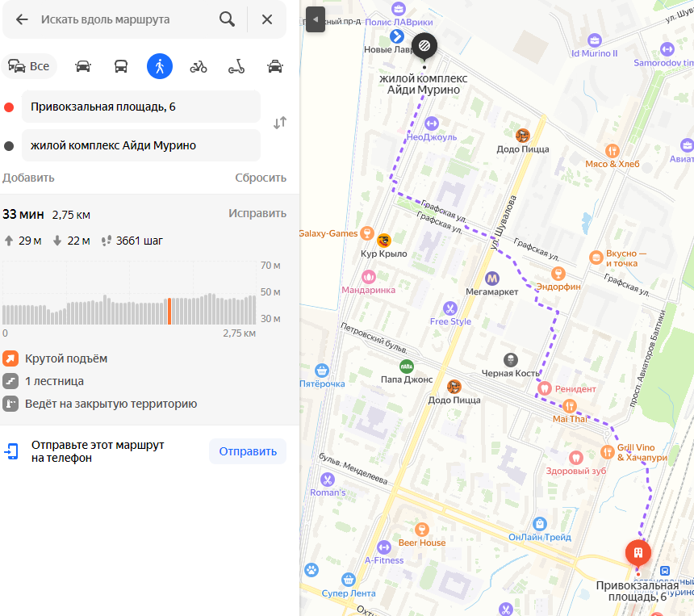694x616 pixels.
Task: Click 'Добавить' to add a waypoint
Action: (28, 178)
